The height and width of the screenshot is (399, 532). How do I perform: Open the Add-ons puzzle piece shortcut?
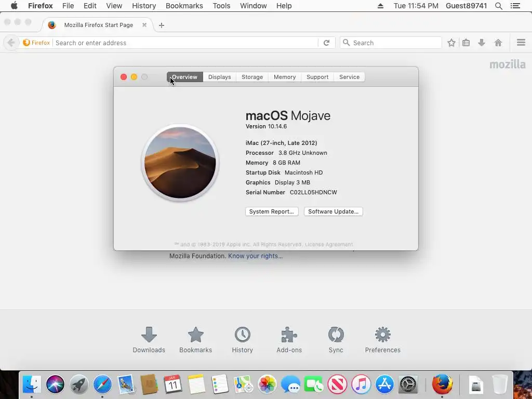click(289, 340)
